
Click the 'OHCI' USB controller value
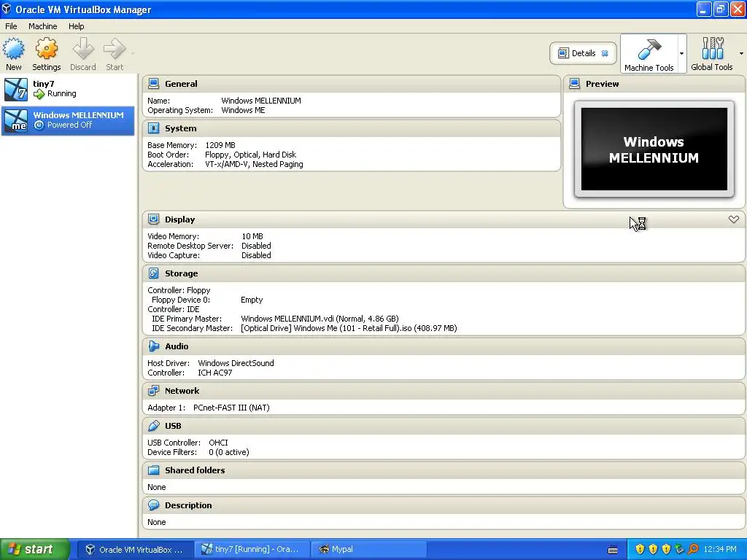point(218,443)
